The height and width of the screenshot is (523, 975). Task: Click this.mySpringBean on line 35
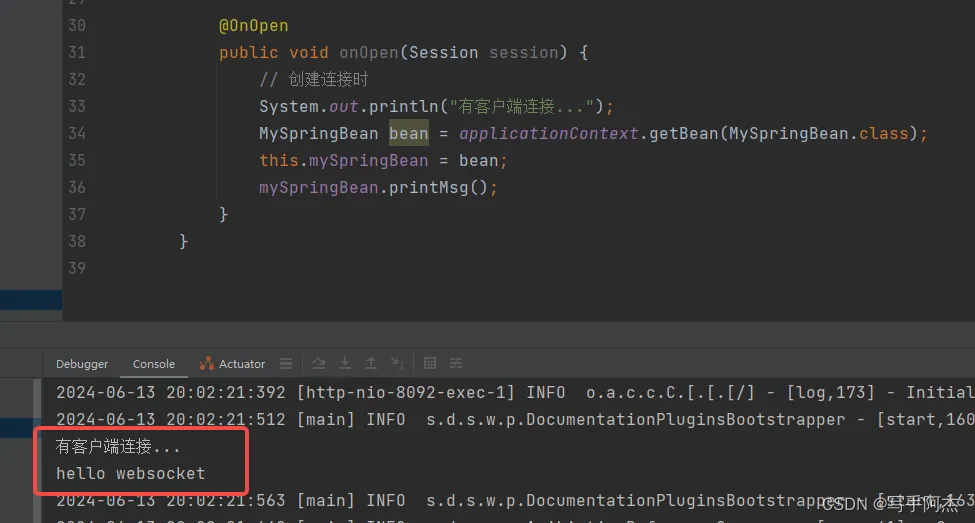click(343, 160)
